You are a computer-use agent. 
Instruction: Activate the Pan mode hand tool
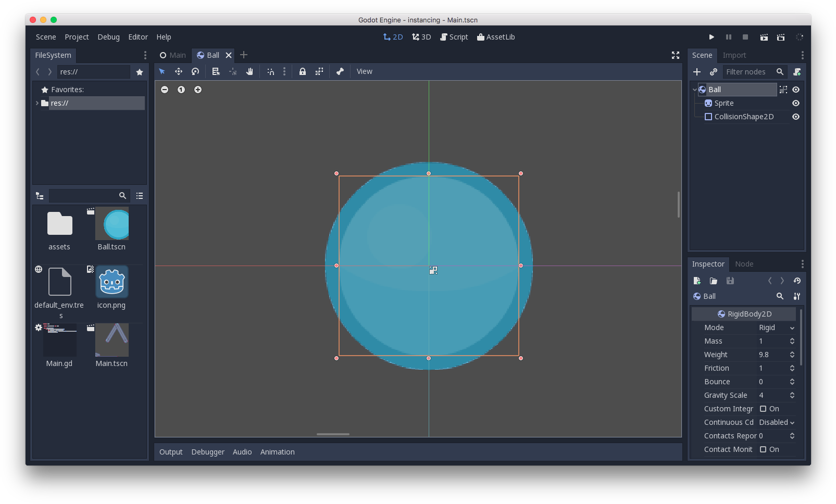pos(249,71)
